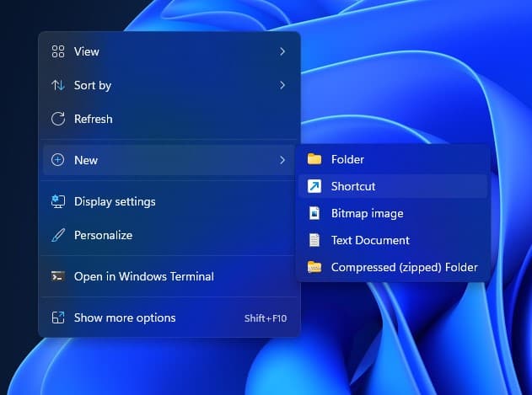Create a new Folder from submenu
Screen dimensions: 532x395
[x=393, y=159]
